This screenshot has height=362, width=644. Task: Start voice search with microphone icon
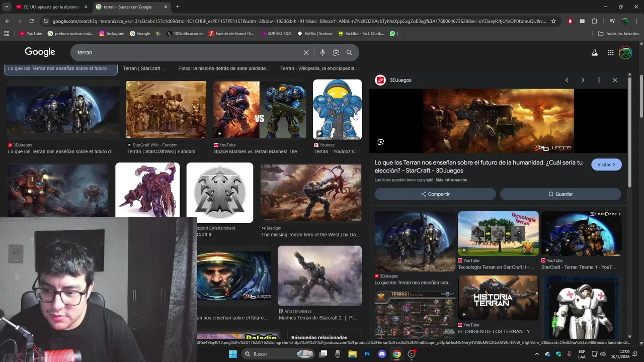(x=323, y=52)
